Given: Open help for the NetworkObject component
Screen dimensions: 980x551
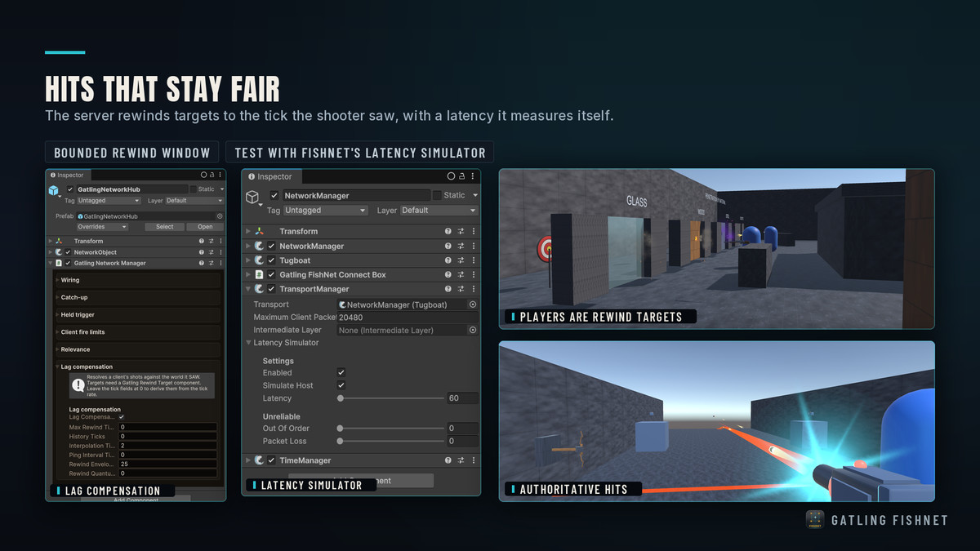Looking at the screenshot, I should pos(202,252).
